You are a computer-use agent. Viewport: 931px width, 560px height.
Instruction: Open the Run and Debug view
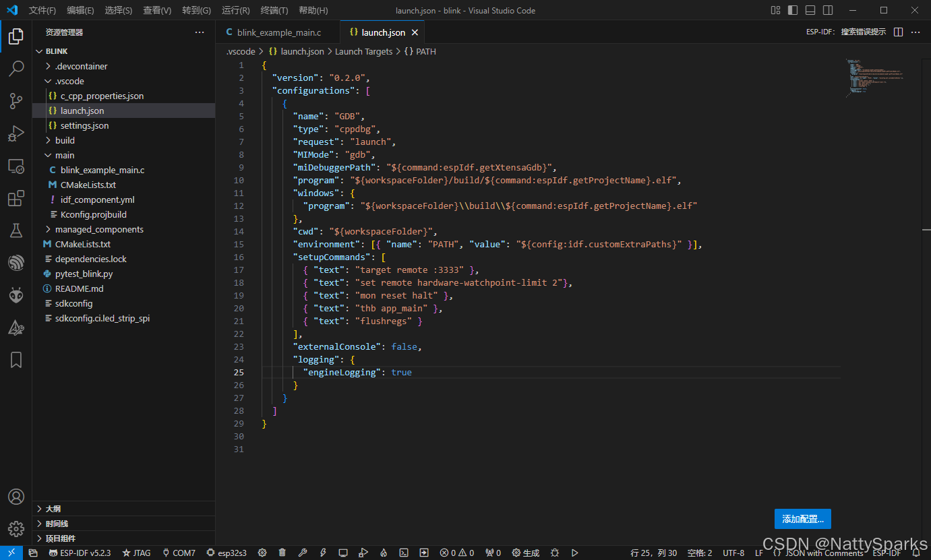(x=16, y=133)
